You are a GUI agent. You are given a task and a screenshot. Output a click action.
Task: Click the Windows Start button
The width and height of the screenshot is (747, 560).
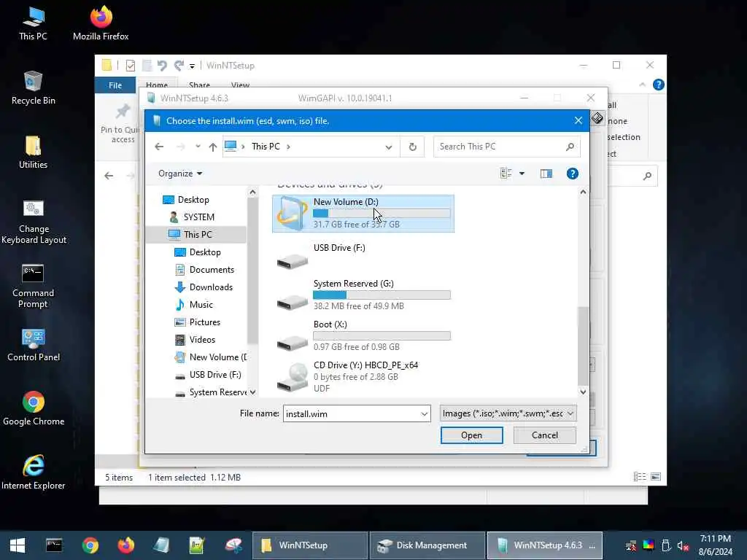[18, 545]
